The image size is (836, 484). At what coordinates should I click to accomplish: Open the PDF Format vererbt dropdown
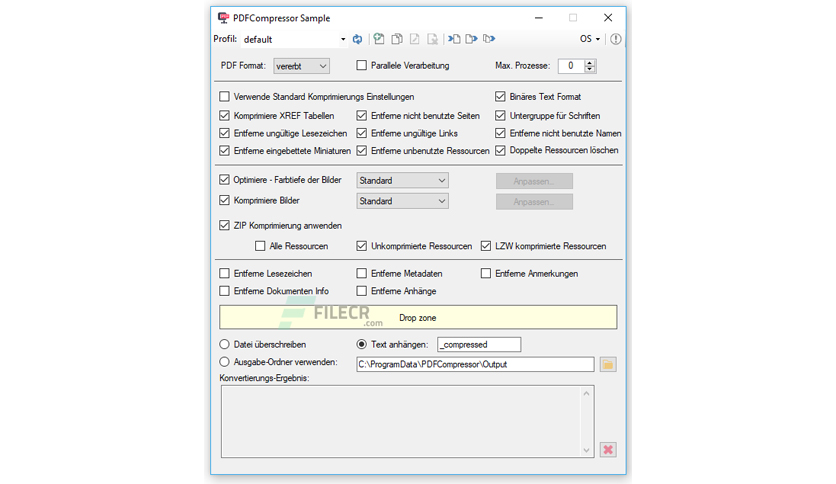301,66
